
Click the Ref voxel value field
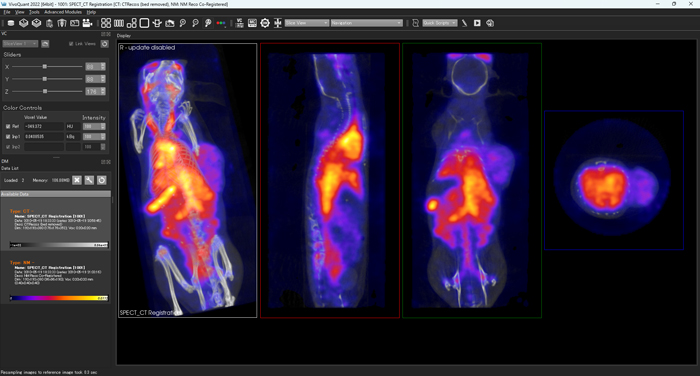[44, 126]
